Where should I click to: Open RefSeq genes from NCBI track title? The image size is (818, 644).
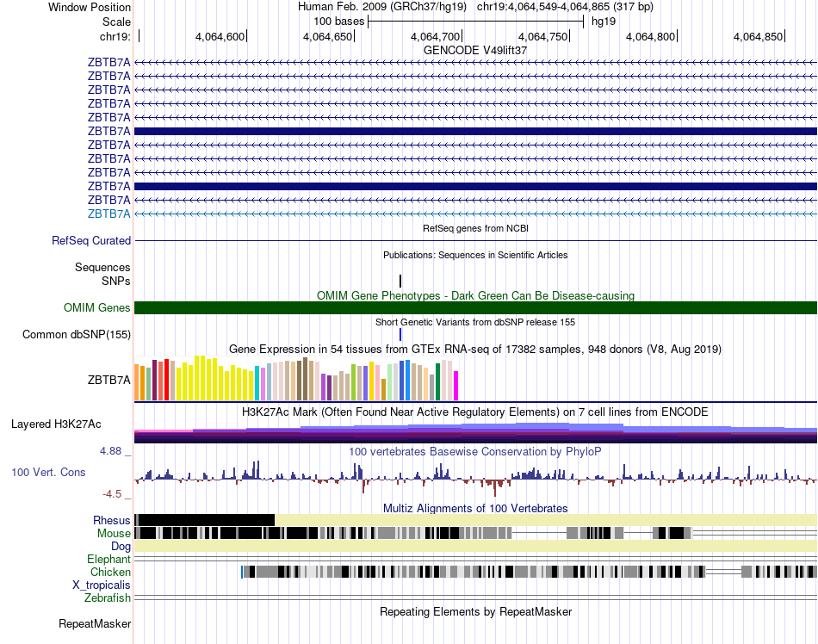pyautogui.click(x=475, y=228)
